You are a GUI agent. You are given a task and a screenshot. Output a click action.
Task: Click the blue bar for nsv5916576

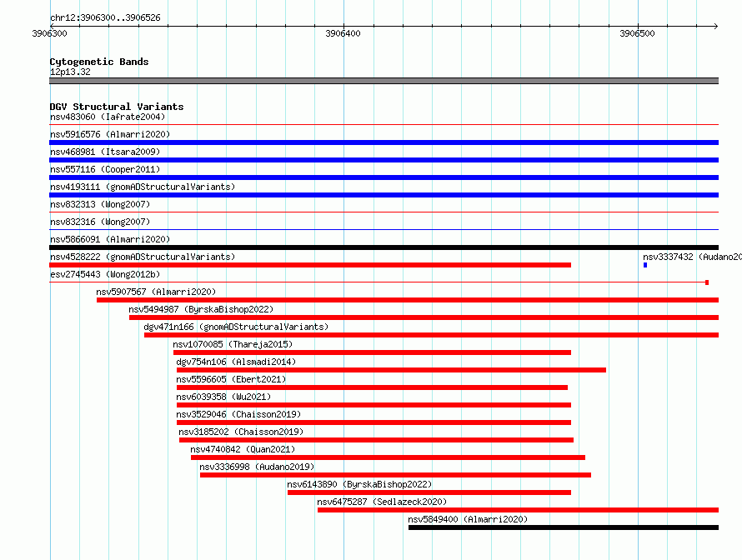click(x=384, y=142)
